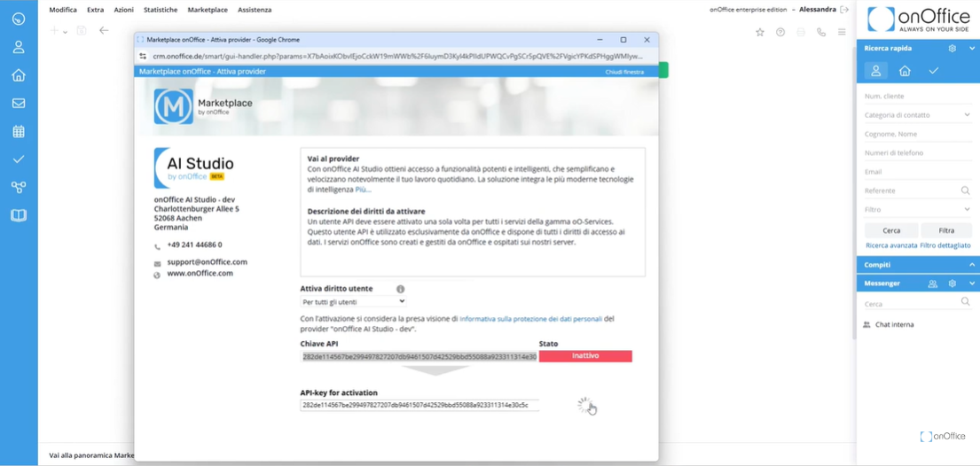Open the book icon in left sidebar
Screen dimensions: 980x466
click(x=19, y=215)
